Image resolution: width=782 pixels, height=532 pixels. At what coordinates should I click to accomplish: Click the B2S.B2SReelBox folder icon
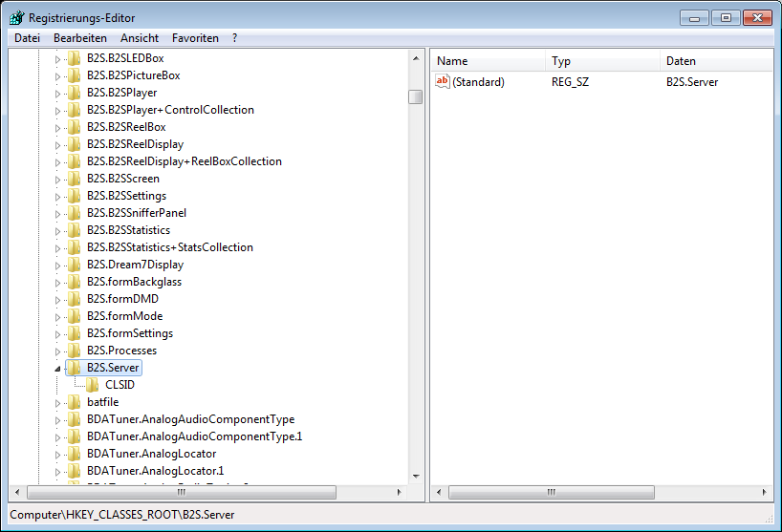74,127
